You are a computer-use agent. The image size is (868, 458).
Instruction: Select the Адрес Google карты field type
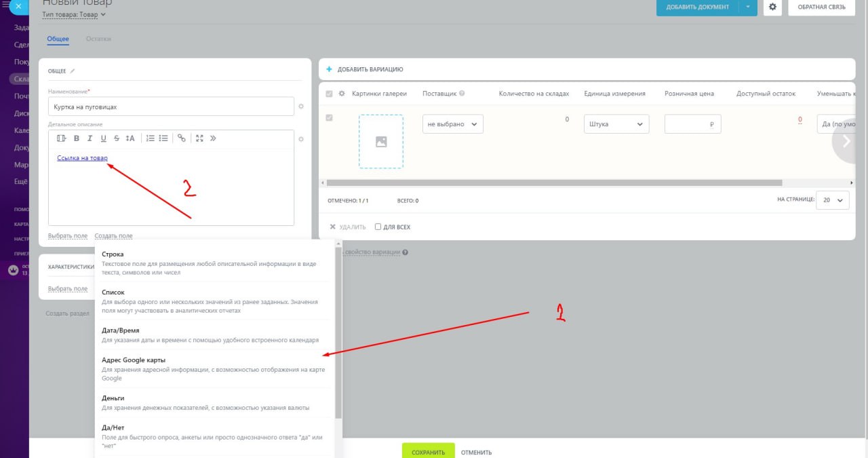point(214,368)
